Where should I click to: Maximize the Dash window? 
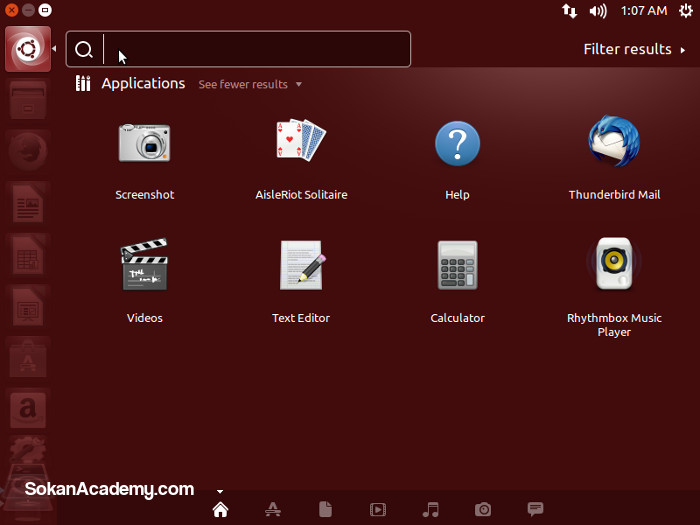pos(45,10)
